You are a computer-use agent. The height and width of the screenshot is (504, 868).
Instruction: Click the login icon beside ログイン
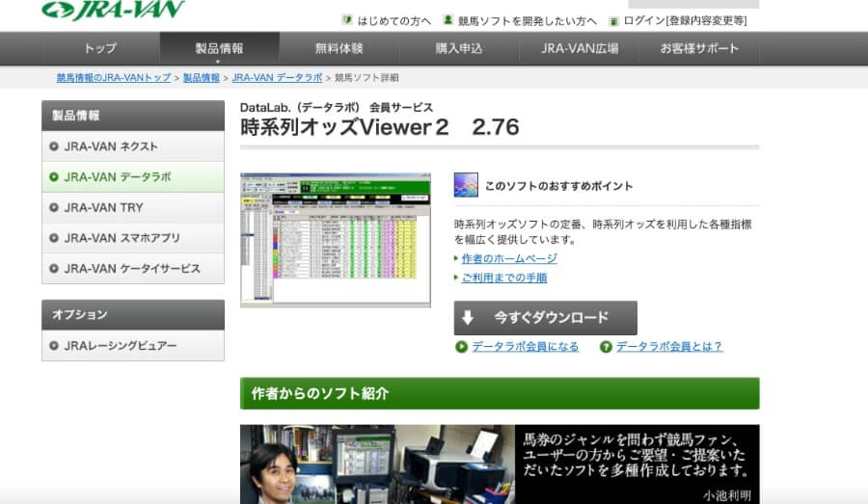[x=613, y=21]
